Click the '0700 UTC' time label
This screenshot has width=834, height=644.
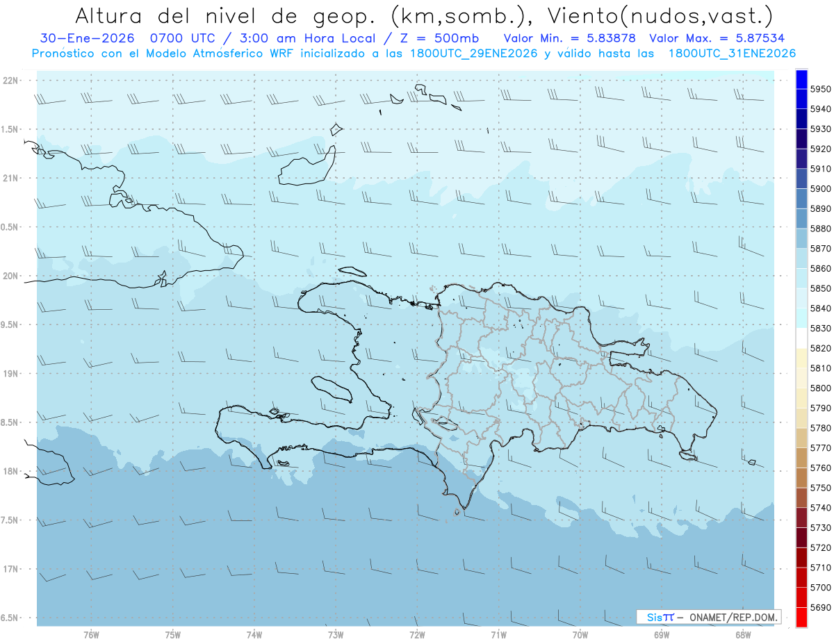coord(181,38)
